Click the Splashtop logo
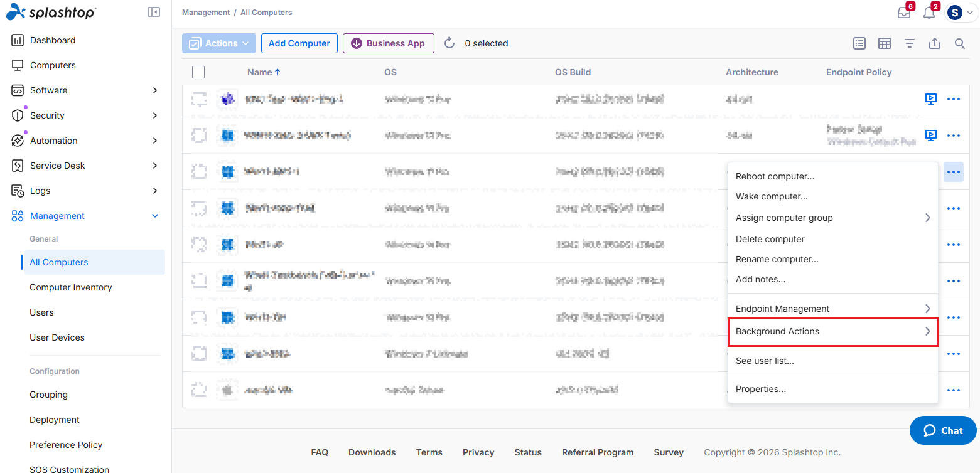The width and height of the screenshot is (980, 473). pos(51,12)
